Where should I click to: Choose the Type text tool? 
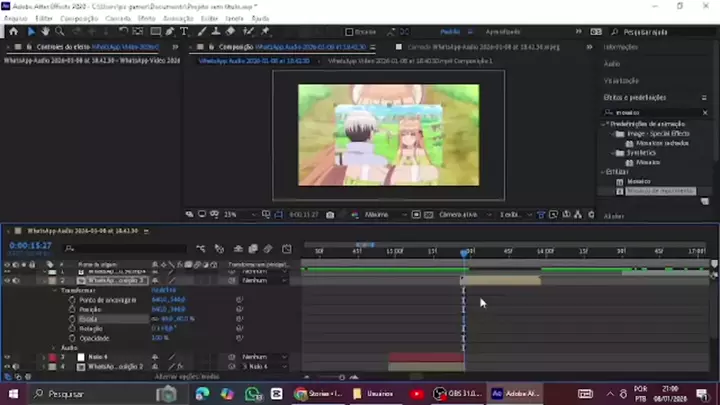(x=184, y=31)
